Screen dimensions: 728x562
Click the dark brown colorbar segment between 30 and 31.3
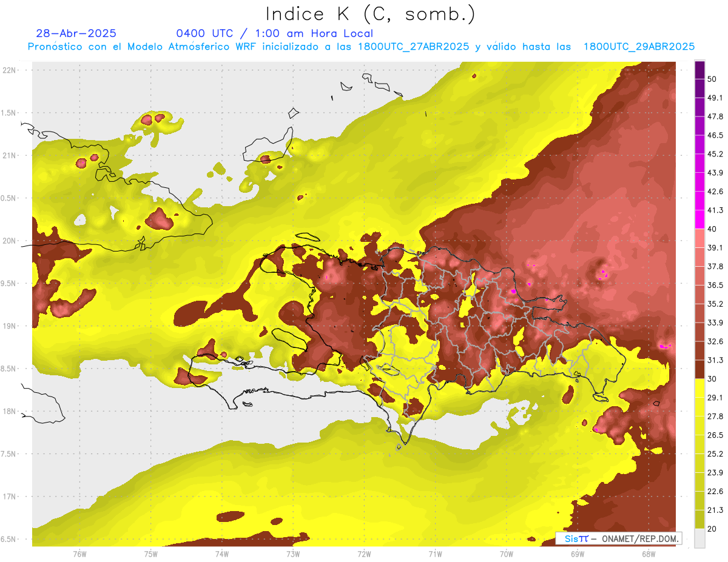[699, 369]
